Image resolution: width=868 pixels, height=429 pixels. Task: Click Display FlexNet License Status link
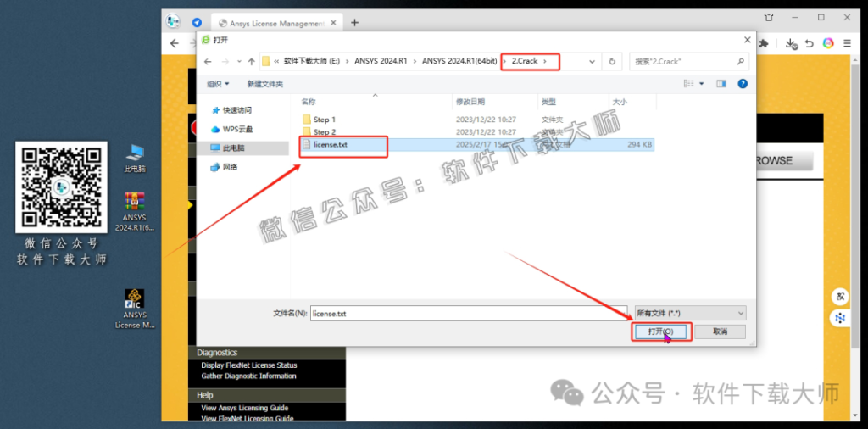point(249,365)
